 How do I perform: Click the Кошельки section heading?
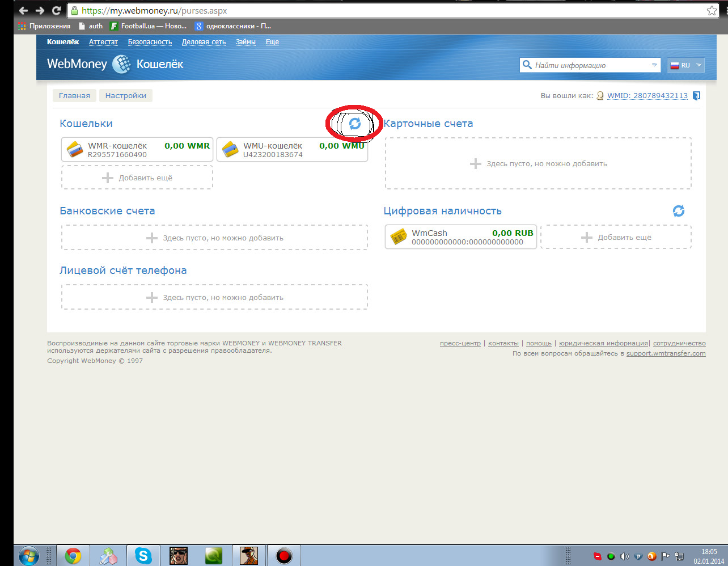(x=86, y=124)
